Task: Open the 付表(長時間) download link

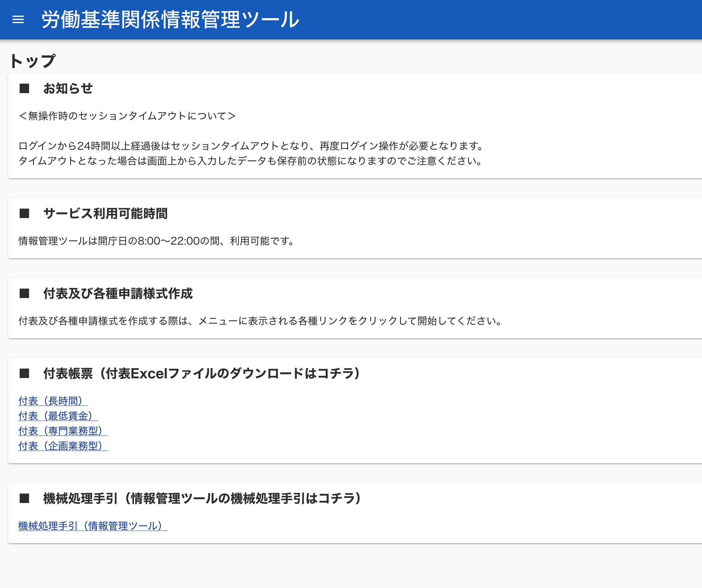Action: 52,401
